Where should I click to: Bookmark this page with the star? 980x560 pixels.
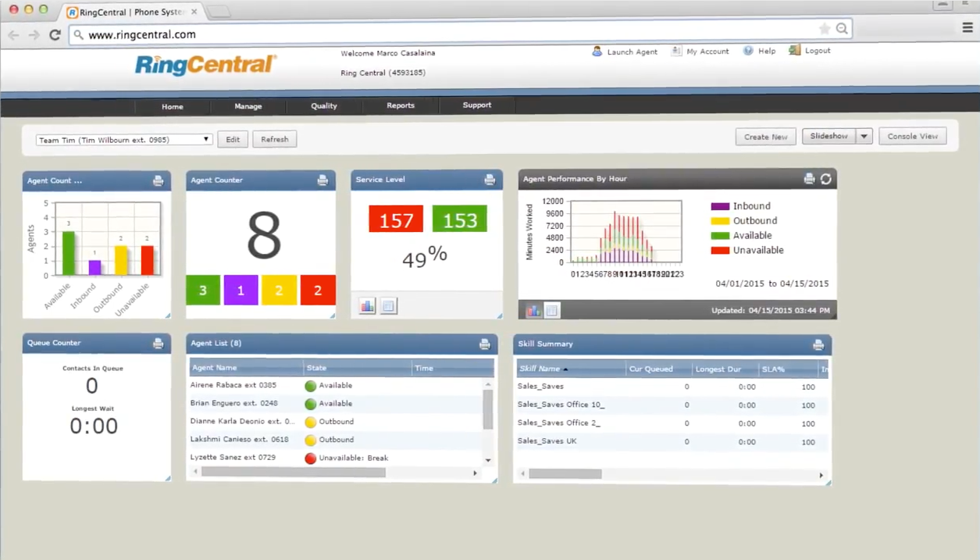pos(825,29)
